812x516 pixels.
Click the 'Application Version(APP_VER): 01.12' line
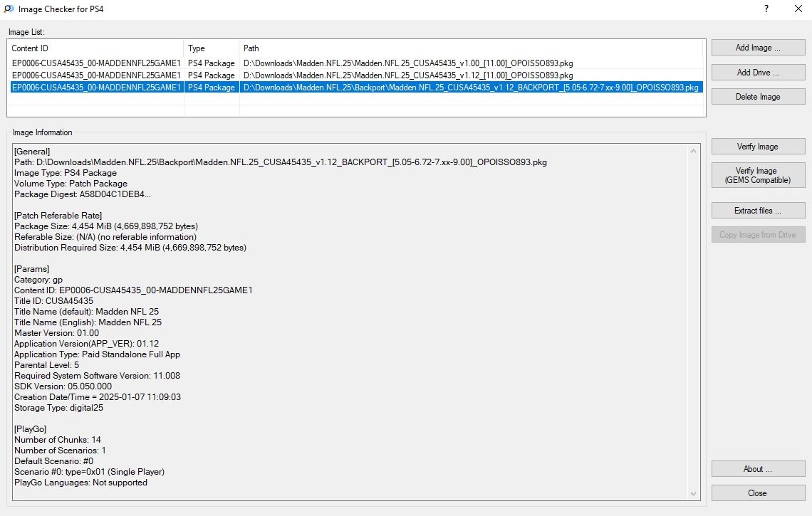(x=86, y=344)
